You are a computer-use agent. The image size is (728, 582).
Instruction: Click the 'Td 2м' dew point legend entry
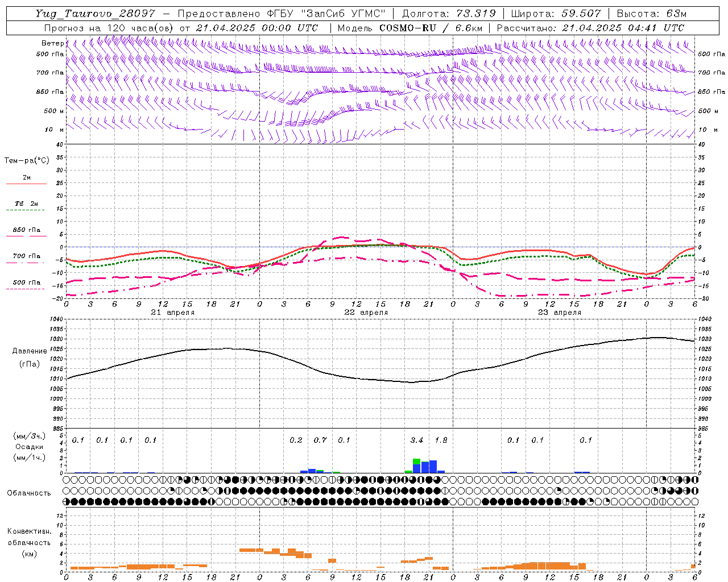pyautogui.click(x=27, y=203)
